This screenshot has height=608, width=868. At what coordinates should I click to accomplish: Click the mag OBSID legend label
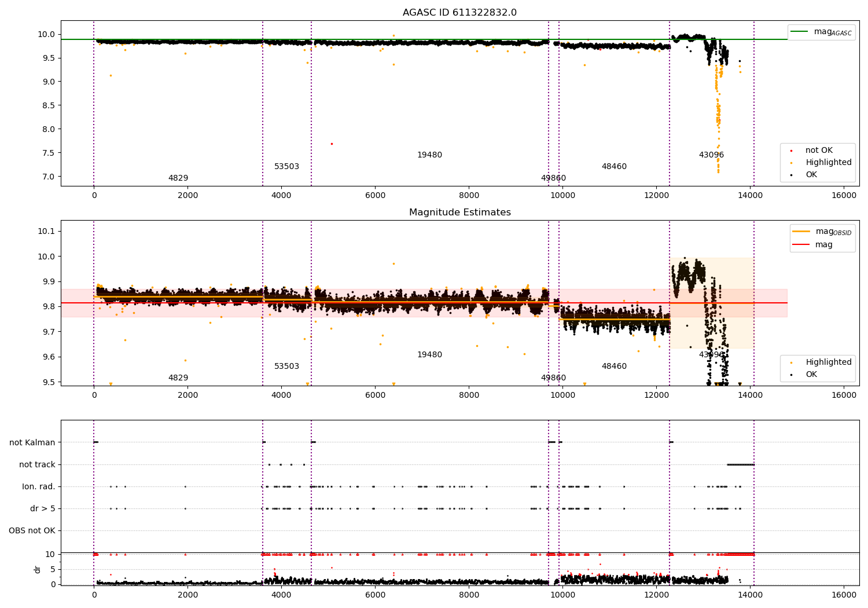pyautogui.click(x=833, y=232)
